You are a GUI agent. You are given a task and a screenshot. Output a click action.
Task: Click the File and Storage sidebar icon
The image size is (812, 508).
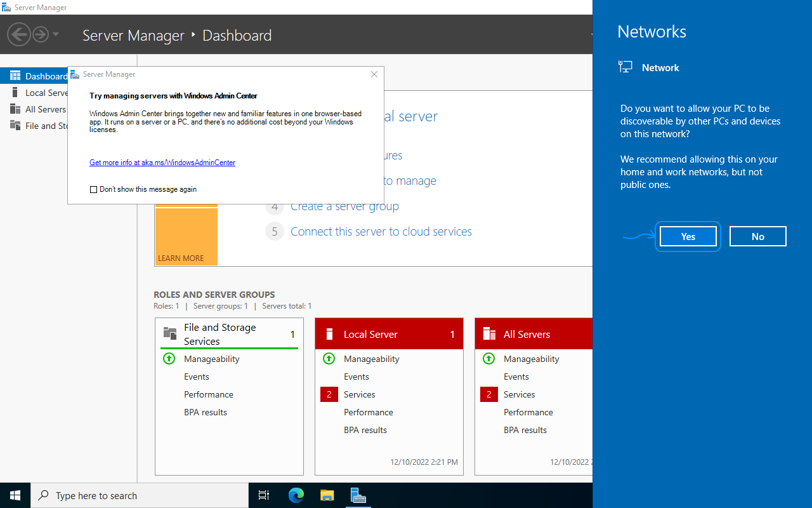click(15, 126)
